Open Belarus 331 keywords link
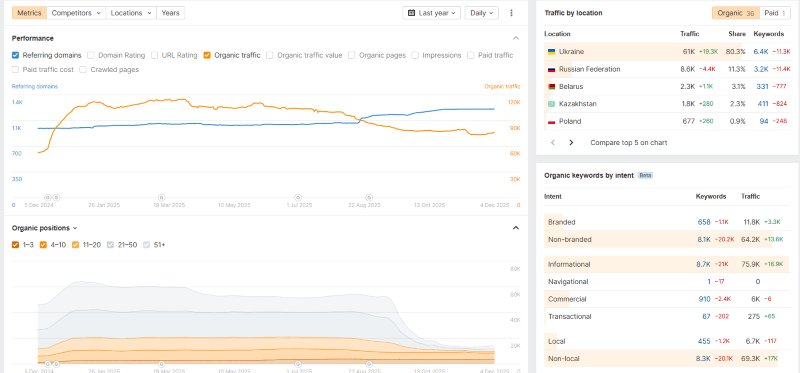This screenshot has width=800, height=373. pyautogui.click(x=762, y=87)
